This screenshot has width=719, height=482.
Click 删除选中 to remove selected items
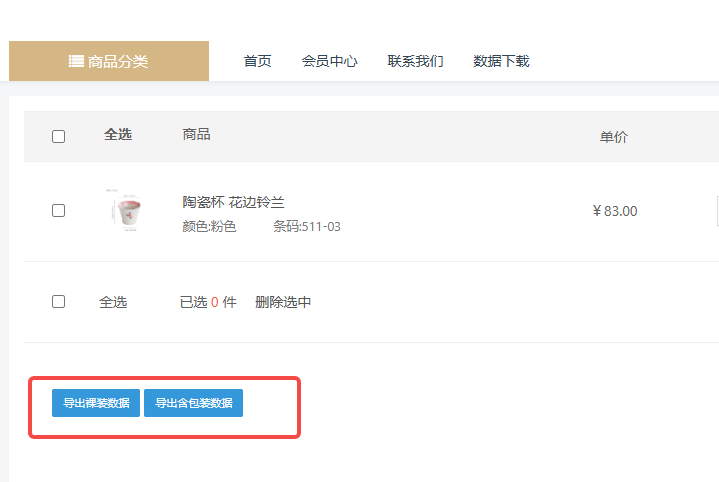tap(283, 302)
